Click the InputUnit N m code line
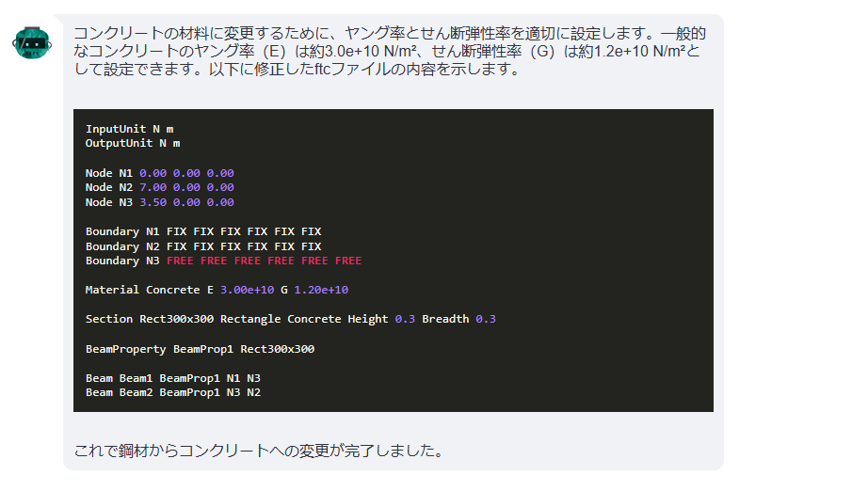Screen dimensions: 868x491 [x=130, y=129]
